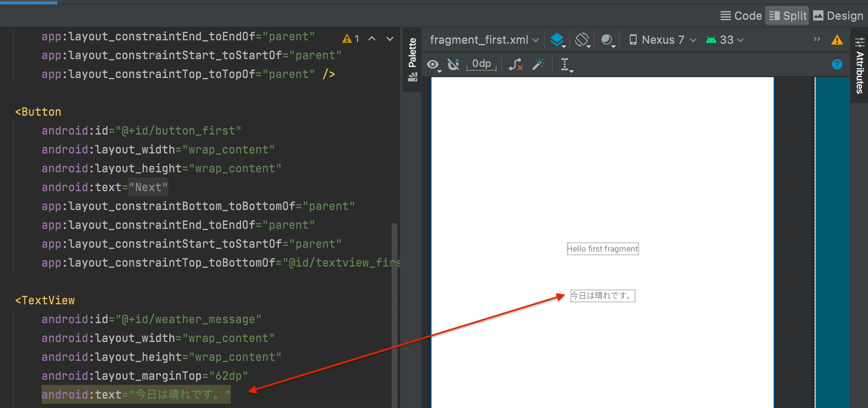Open the night mode selector
This screenshot has width=868, height=408.
(608, 40)
